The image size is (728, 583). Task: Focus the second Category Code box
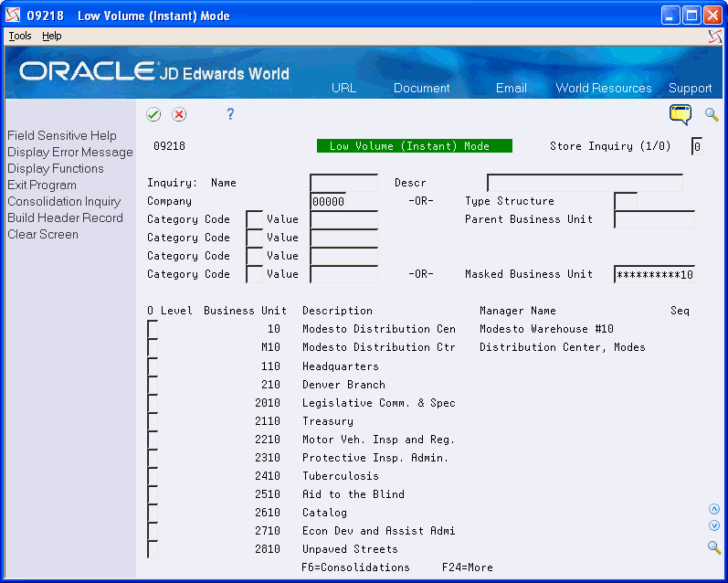[255, 238]
